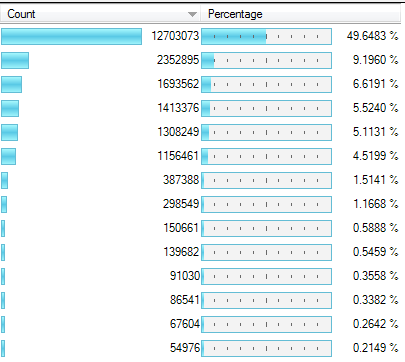Click the 4.5199 % percentage value
The width and height of the screenshot is (405, 362).
pos(375,156)
